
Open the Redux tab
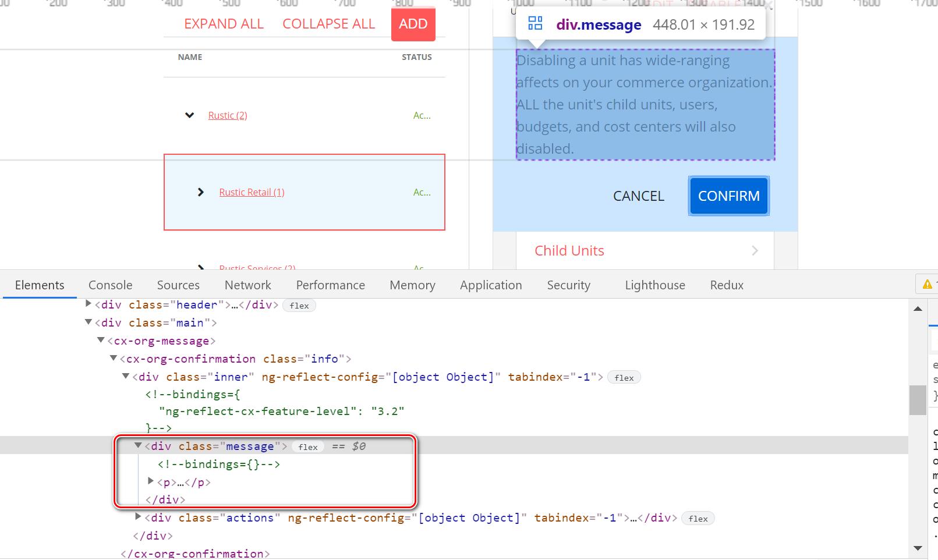(727, 285)
